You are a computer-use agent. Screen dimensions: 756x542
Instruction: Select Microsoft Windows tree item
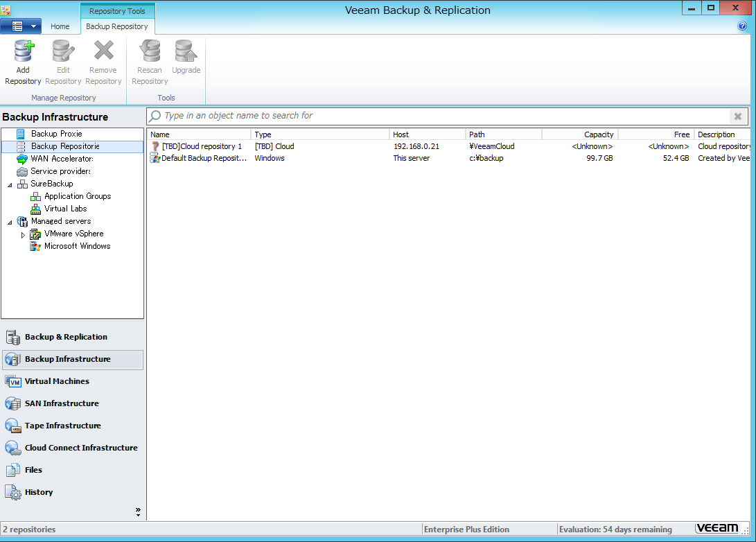(x=77, y=247)
